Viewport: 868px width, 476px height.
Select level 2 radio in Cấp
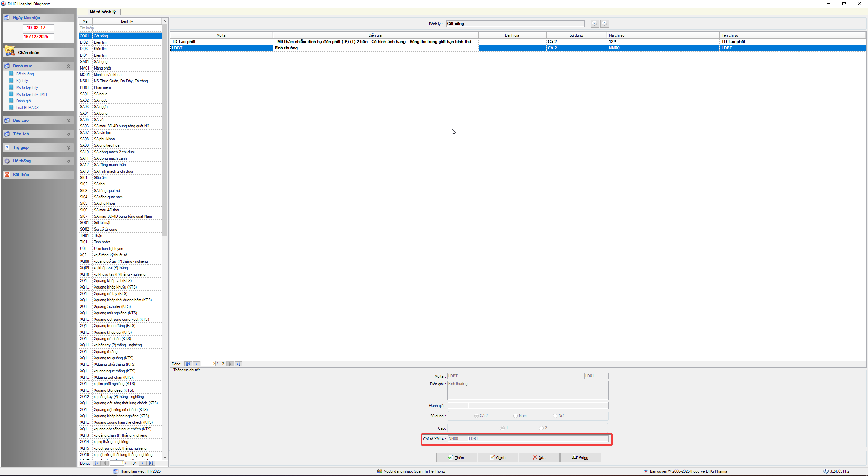(541, 428)
